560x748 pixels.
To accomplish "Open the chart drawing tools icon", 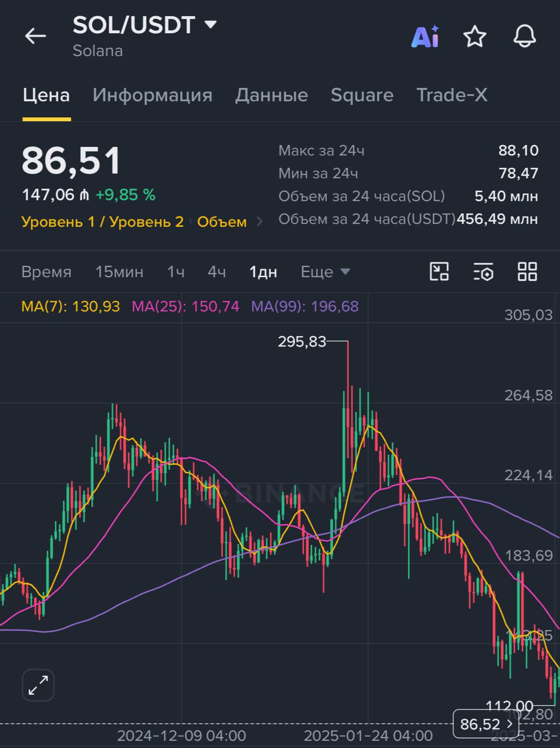I will click(x=439, y=272).
